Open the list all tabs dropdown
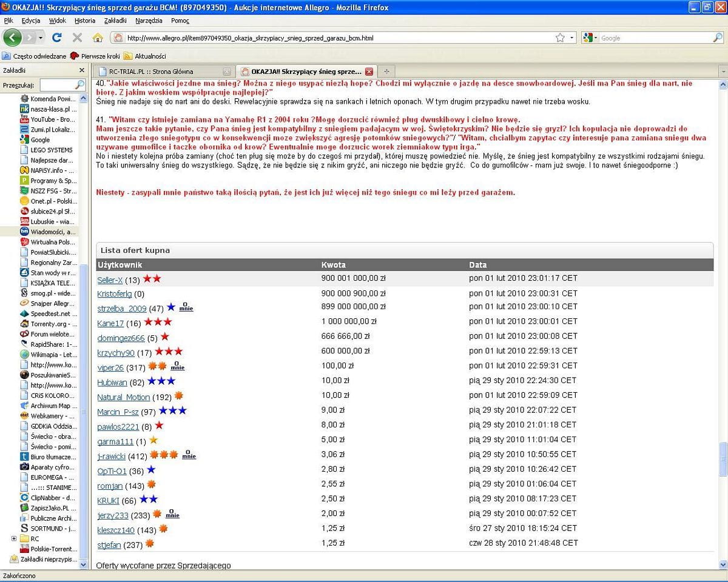This screenshot has height=582, width=728. coord(723,71)
